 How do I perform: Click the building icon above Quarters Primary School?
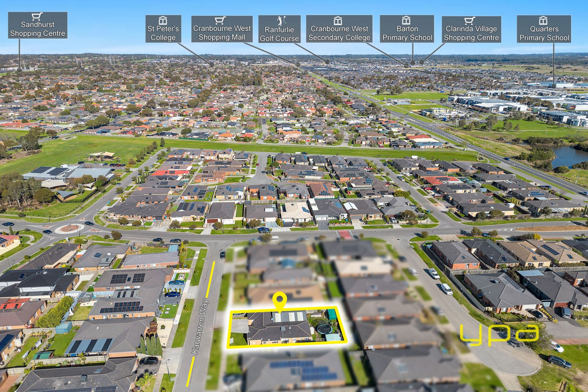(543, 21)
